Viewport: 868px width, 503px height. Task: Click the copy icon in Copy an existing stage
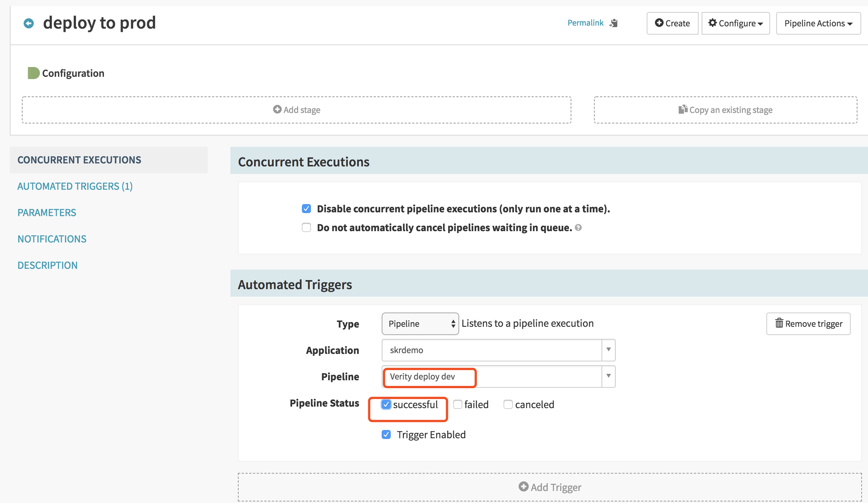pos(682,110)
